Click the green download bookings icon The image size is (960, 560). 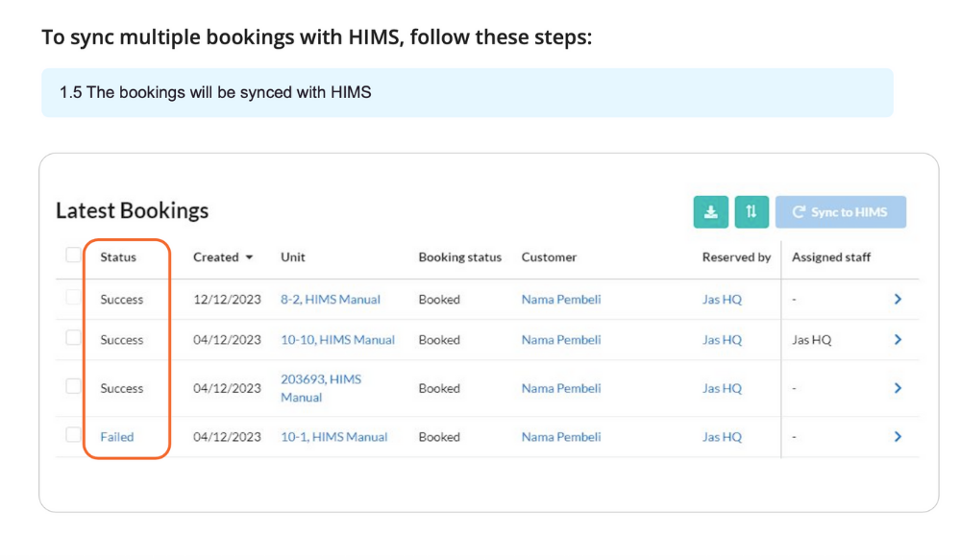[x=710, y=211]
